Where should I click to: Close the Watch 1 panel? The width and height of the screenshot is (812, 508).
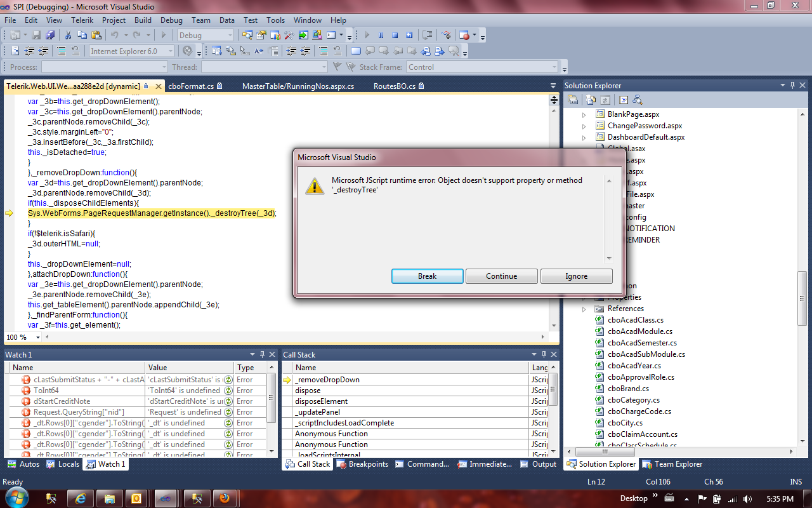272,354
